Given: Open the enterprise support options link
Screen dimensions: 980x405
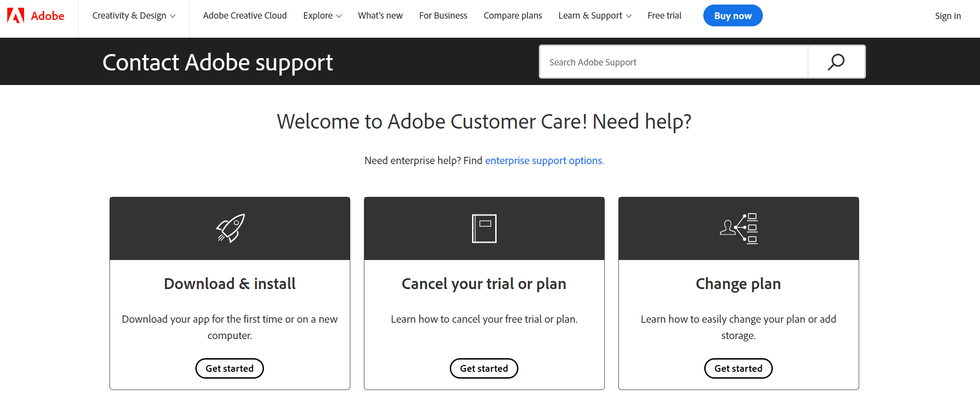Looking at the screenshot, I should coord(544,160).
